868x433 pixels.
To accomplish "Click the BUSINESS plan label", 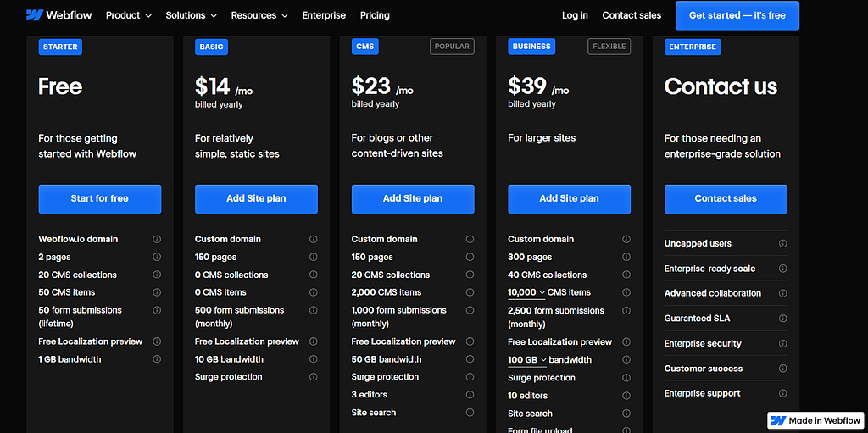I will (x=531, y=47).
